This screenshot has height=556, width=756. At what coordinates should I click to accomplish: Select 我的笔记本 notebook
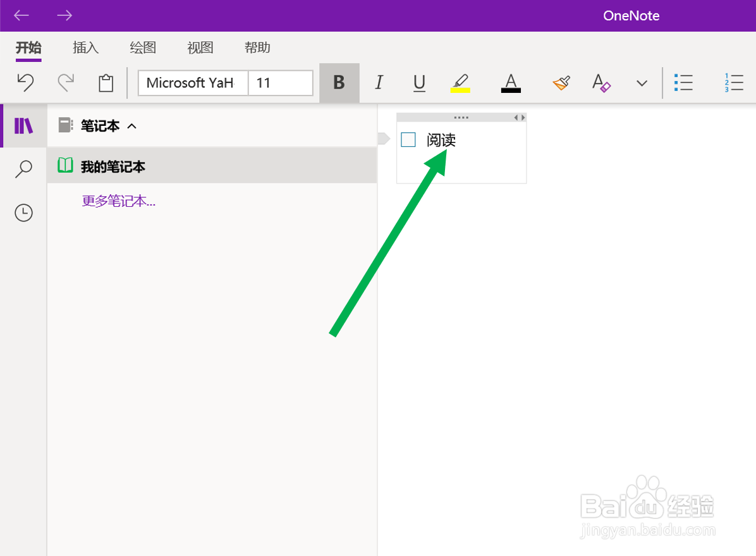coord(212,166)
